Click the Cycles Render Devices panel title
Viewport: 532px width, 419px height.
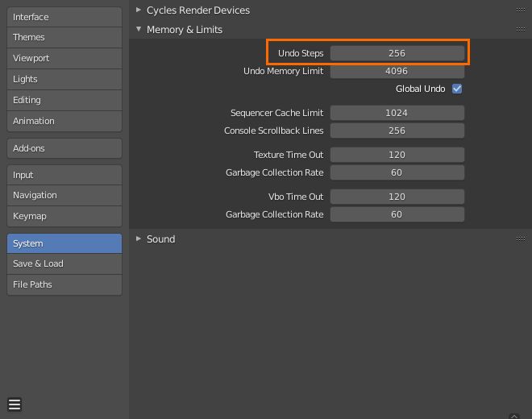click(198, 10)
